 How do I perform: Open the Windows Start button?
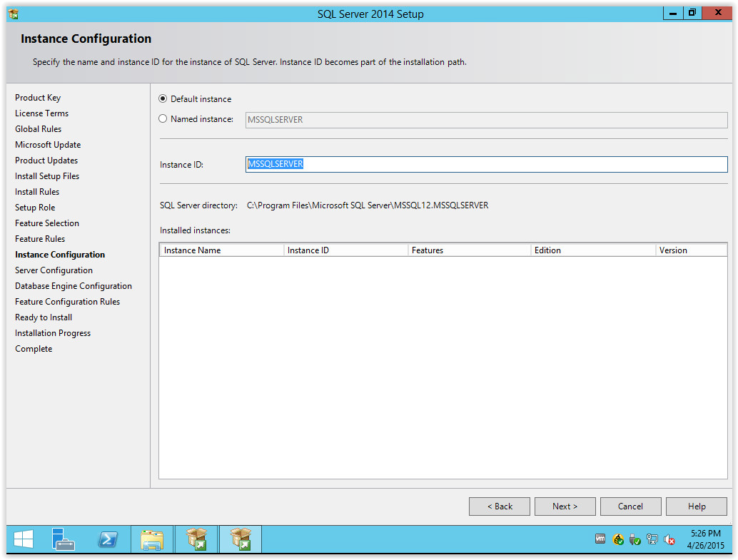tap(24, 539)
